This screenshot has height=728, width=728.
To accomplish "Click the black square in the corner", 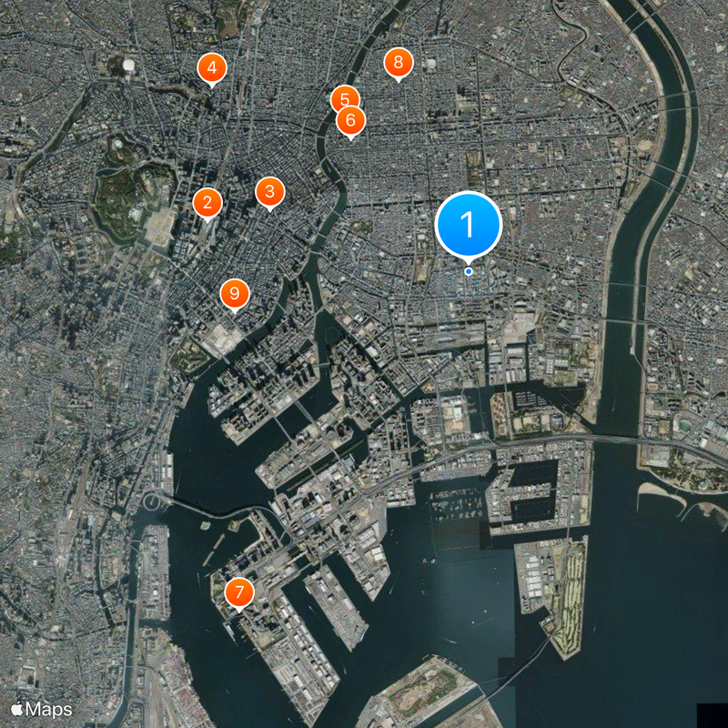I will (x=713, y=715).
